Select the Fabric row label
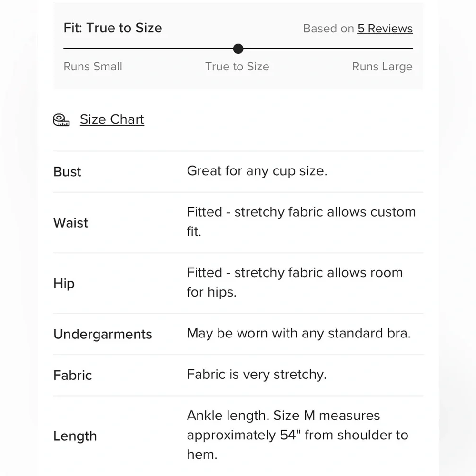This screenshot has height=476, width=476. pos(72,375)
